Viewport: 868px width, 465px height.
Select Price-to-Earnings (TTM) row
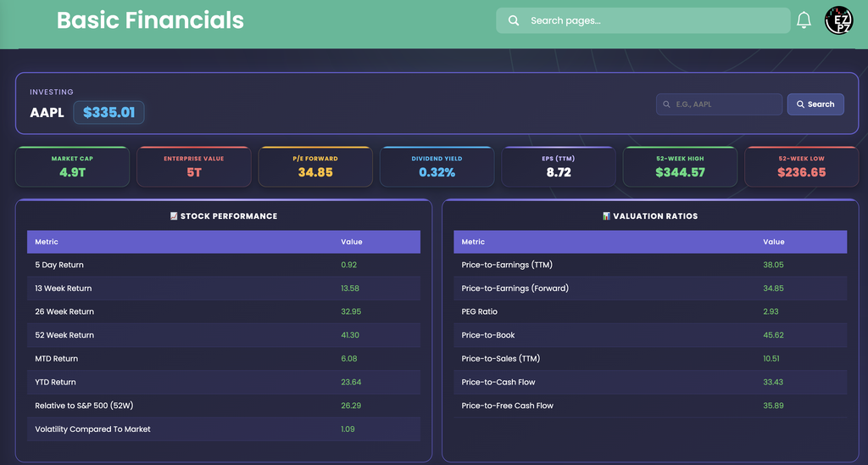click(650, 265)
